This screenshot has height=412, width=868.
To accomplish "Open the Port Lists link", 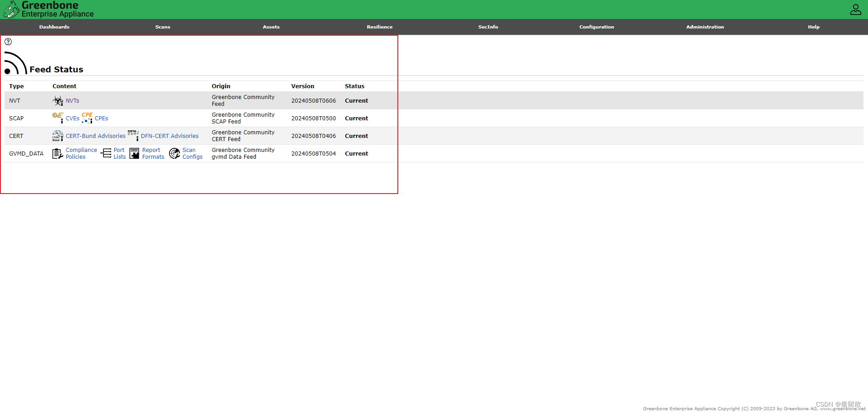I will click(119, 153).
